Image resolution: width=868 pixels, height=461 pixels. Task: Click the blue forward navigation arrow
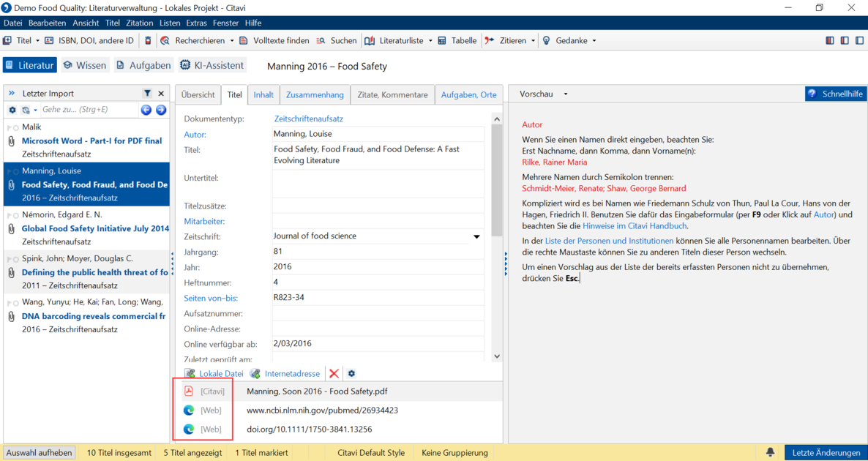(161, 110)
